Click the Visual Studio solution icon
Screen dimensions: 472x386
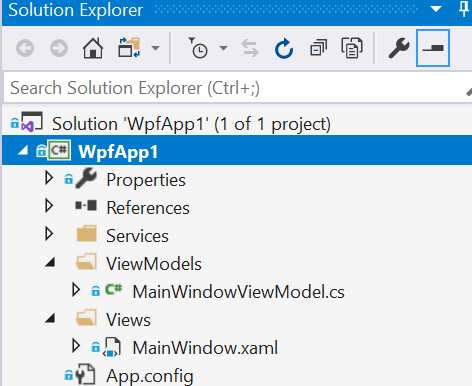[31, 122]
